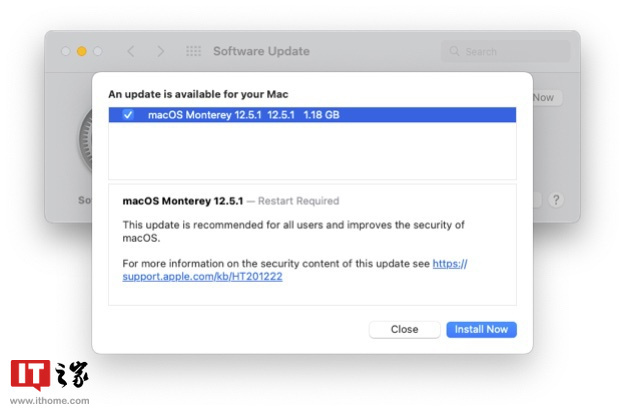This screenshot has height=414, width=626.
Task: Click the Search field in System Preferences
Action: (505, 51)
